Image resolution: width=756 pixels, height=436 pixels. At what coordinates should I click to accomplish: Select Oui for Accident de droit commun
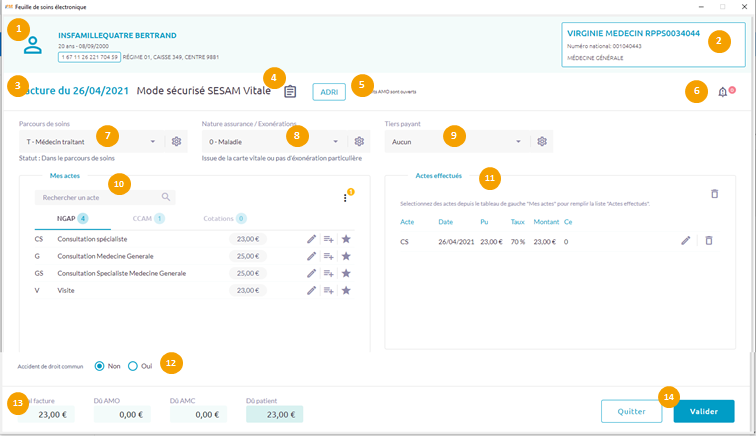click(x=133, y=366)
